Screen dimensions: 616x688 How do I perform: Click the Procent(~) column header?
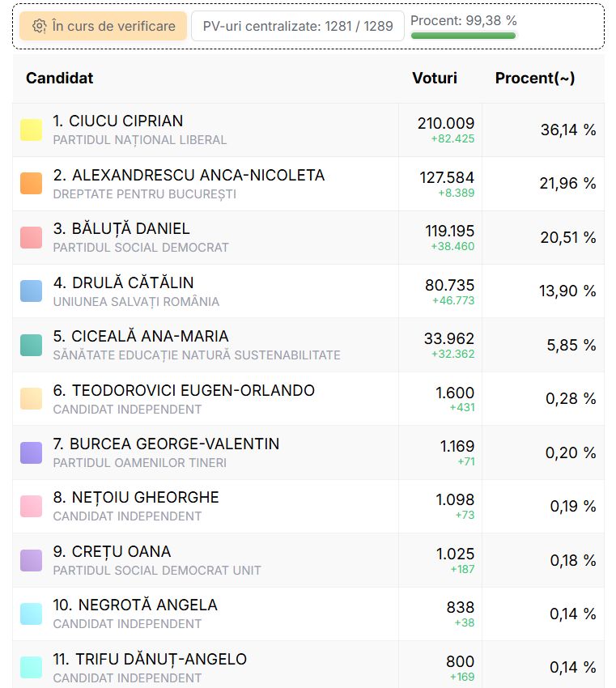coord(535,78)
